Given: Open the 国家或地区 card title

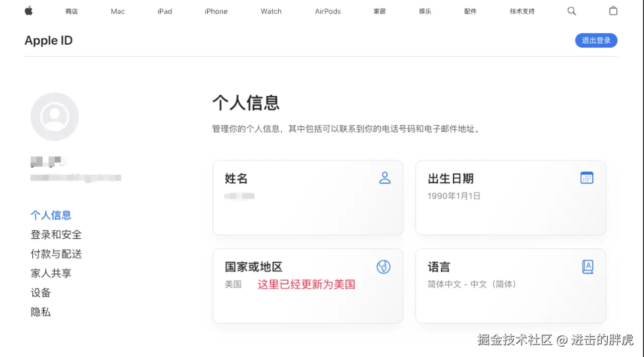Looking at the screenshot, I should (x=254, y=267).
